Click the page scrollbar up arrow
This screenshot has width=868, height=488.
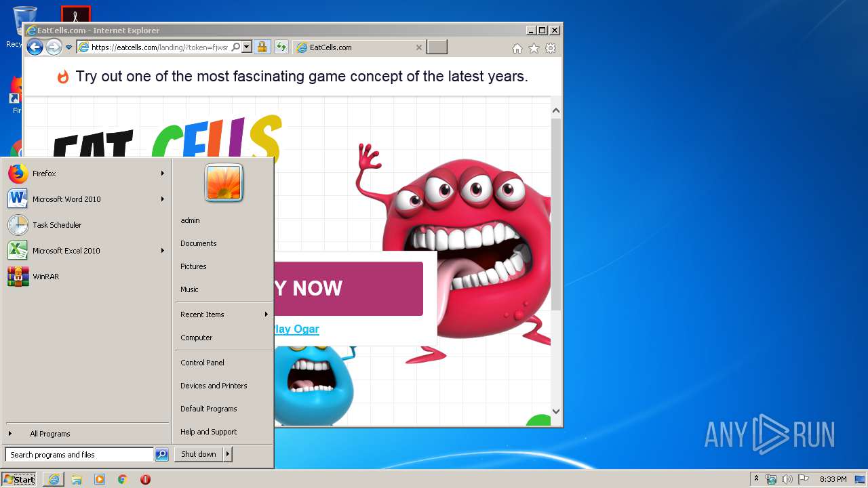point(556,110)
